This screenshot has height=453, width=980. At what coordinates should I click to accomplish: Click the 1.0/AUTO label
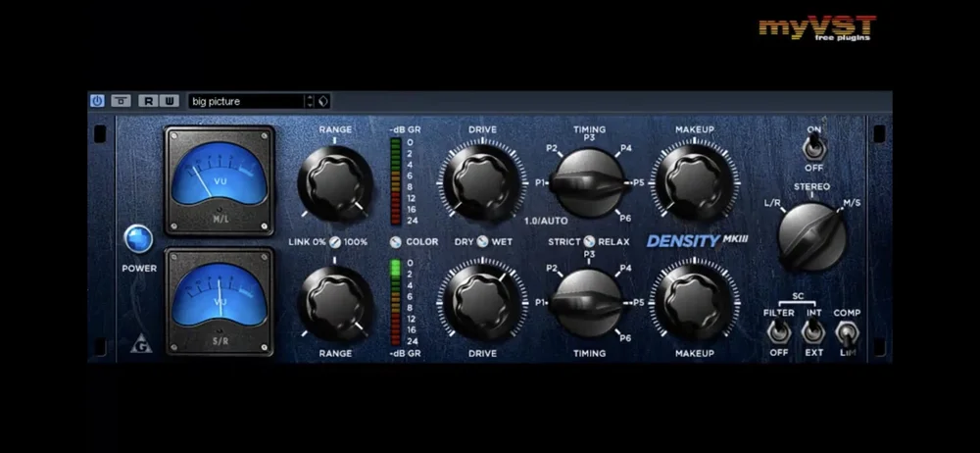(x=546, y=221)
